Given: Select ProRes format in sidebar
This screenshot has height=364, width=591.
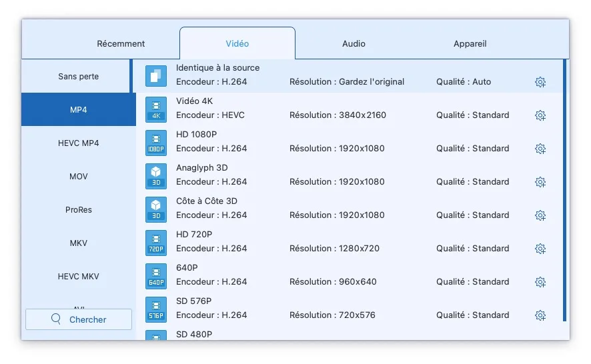Looking at the screenshot, I should tap(79, 210).
